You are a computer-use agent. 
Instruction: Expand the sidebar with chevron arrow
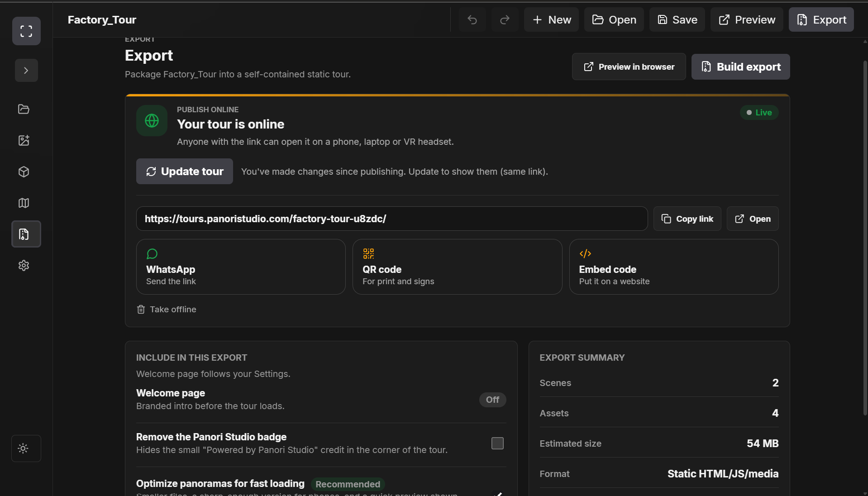pyautogui.click(x=26, y=71)
